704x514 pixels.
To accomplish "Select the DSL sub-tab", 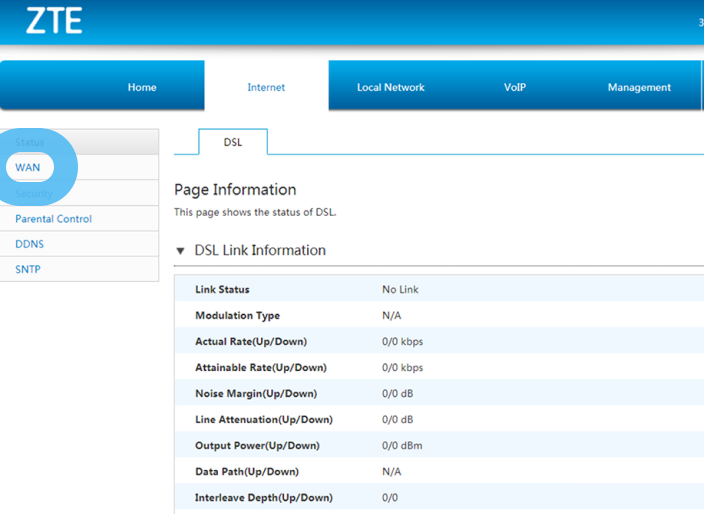I will pyautogui.click(x=232, y=143).
